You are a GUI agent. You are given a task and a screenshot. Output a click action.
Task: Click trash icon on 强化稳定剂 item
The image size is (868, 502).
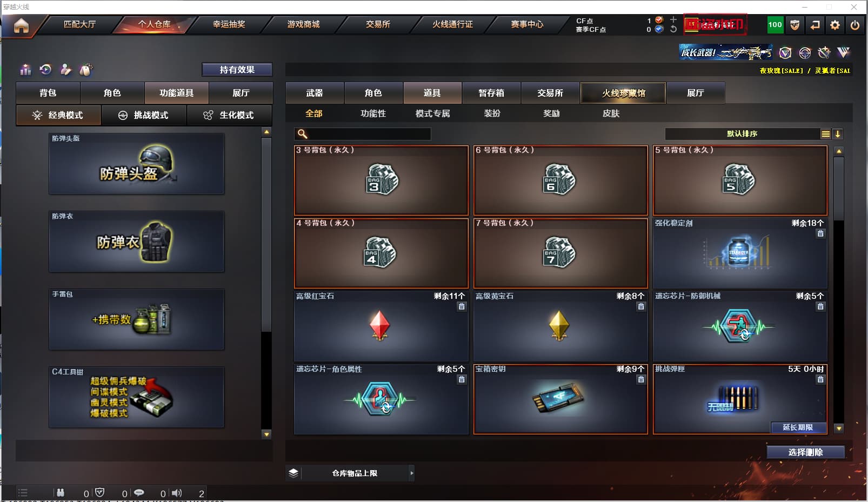(x=820, y=233)
